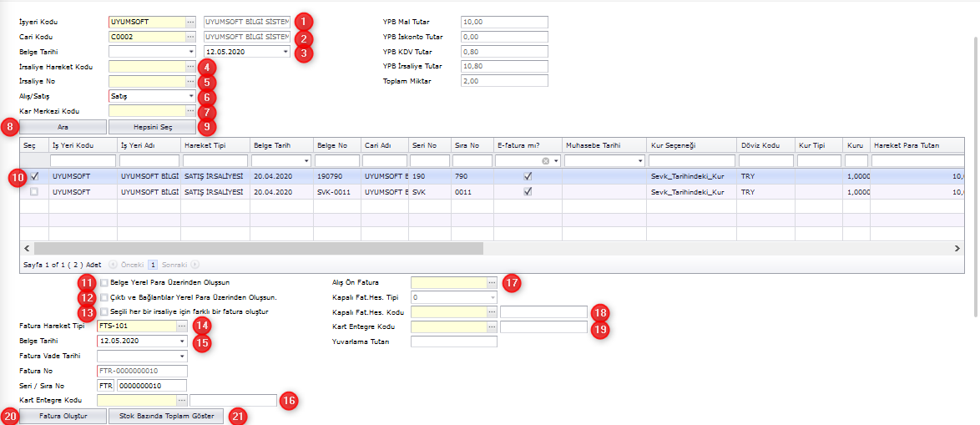Expand the Alış/Satış dropdown

pyautogui.click(x=191, y=97)
